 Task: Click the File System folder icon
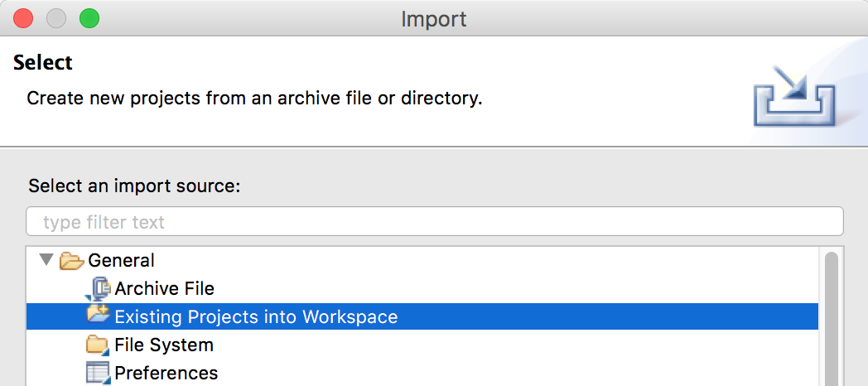pyautogui.click(x=99, y=345)
